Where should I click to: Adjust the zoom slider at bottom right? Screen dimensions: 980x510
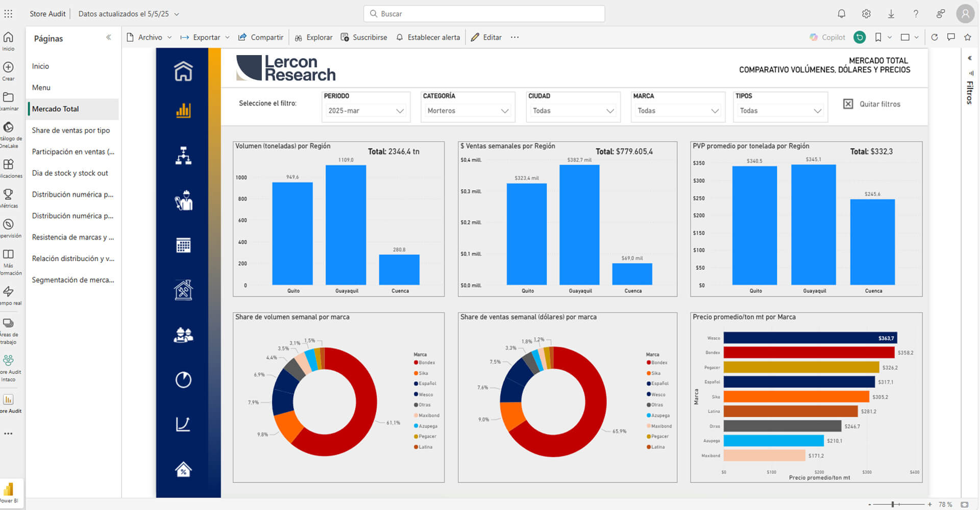tap(893, 504)
